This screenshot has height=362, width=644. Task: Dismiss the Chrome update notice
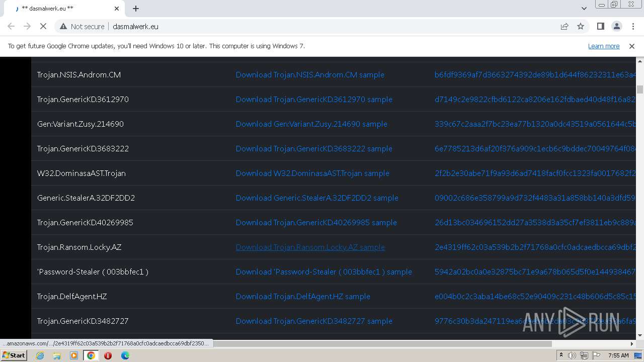pyautogui.click(x=632, y=46)
